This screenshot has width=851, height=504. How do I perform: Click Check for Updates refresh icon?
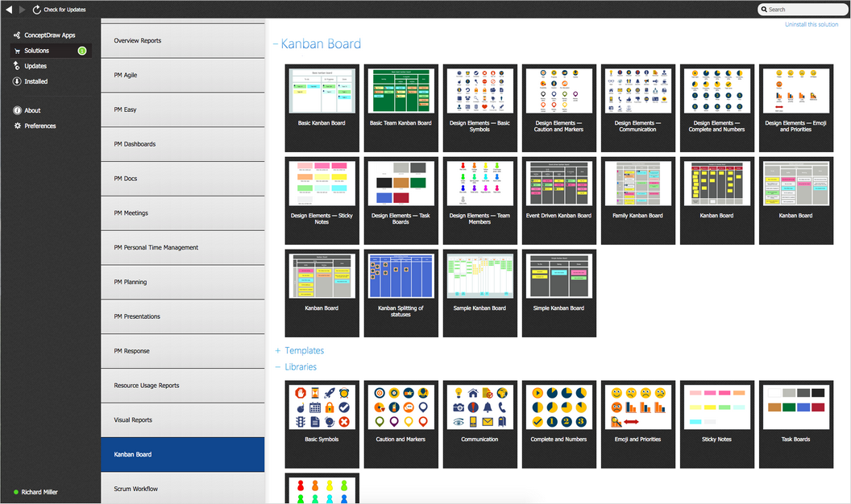(x=36, y=10)
